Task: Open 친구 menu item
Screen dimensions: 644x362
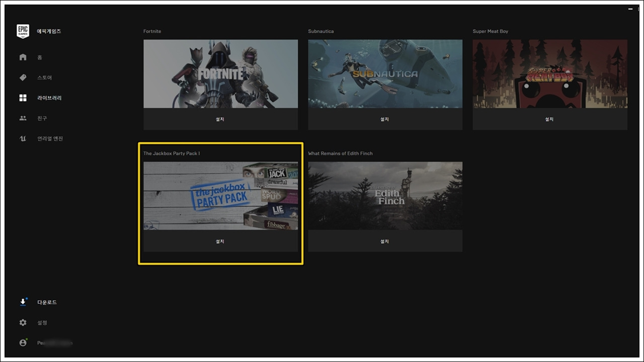Action: pyautogui.click(x=42, y=118)
